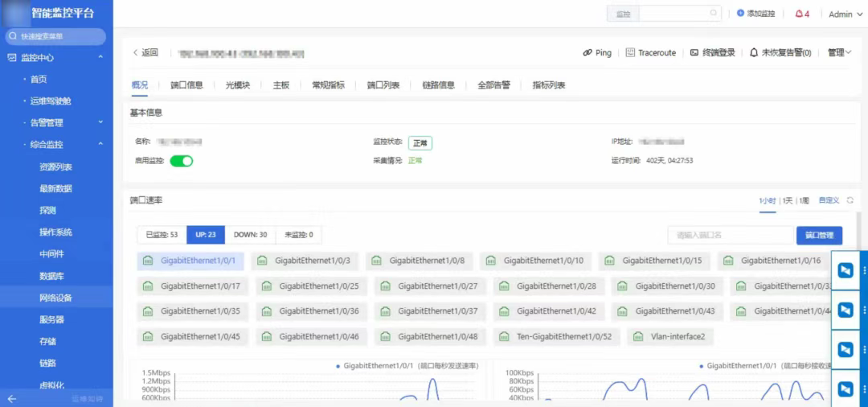Select the DOWN: 30 port filter

pyautogui.click(x=250, y=235)
